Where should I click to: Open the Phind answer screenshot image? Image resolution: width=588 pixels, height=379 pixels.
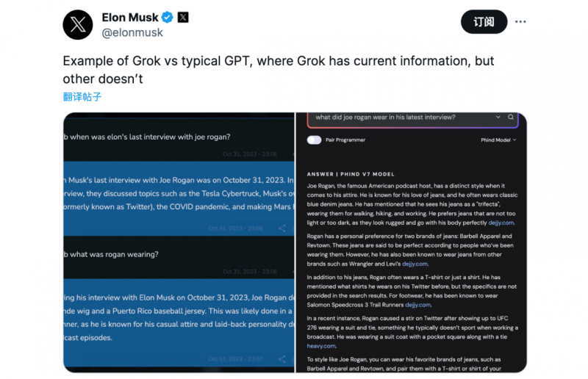pos(412,242)
